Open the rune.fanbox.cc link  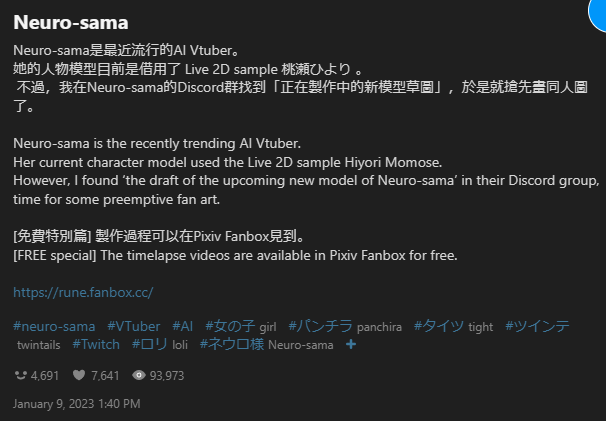point(83,293)
